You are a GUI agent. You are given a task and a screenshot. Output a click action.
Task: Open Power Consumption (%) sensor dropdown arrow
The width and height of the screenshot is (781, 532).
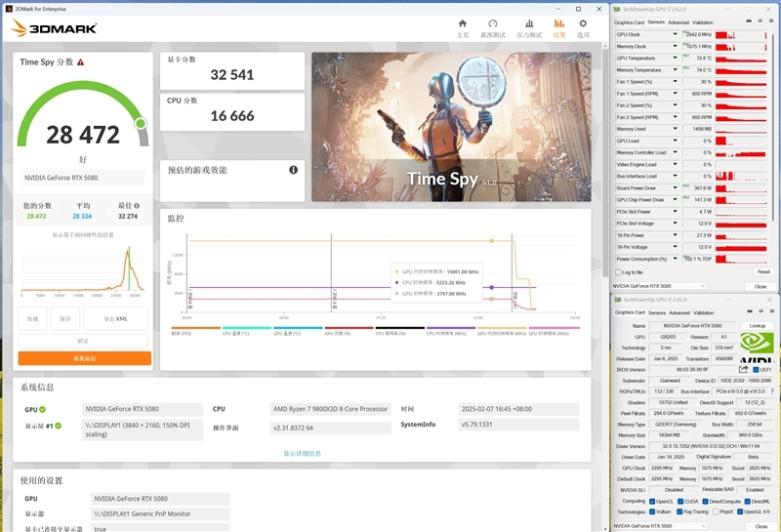(675, 259)
